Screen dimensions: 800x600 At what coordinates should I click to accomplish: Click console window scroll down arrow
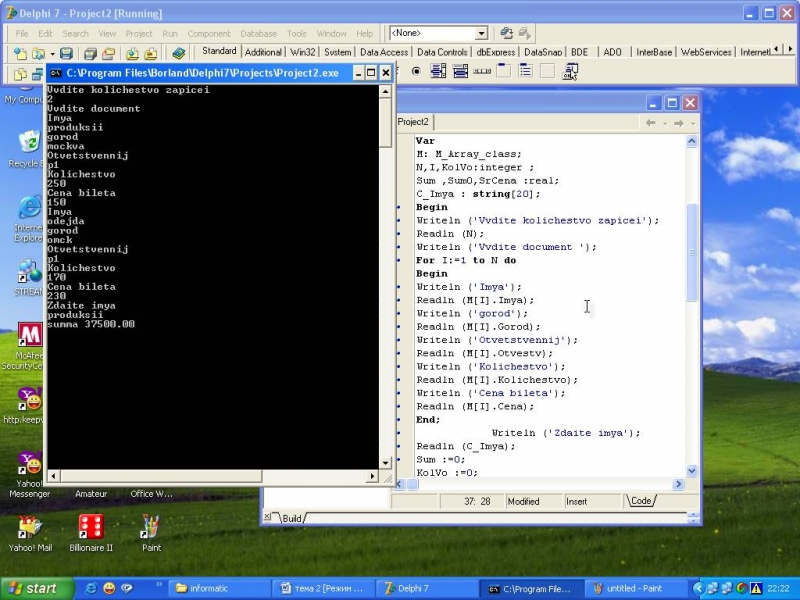pyautogui.click(x=386, y=463)
